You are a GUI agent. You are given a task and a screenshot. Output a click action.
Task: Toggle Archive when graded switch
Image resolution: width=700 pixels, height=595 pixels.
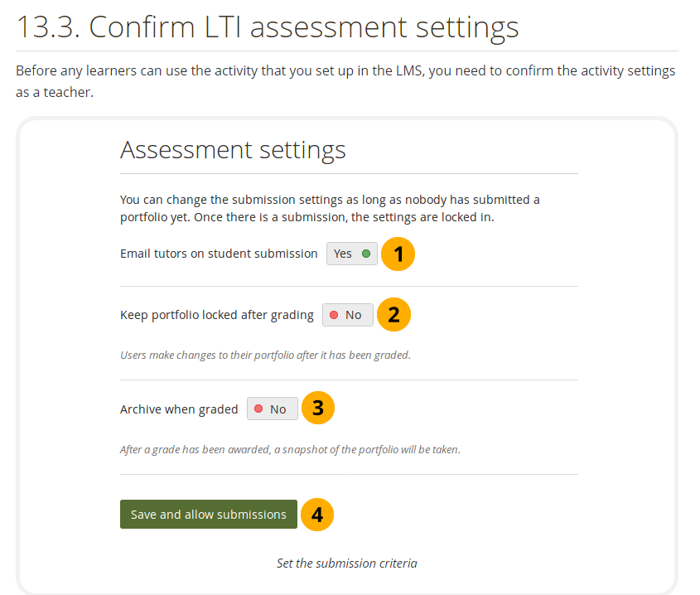[273, 409]
